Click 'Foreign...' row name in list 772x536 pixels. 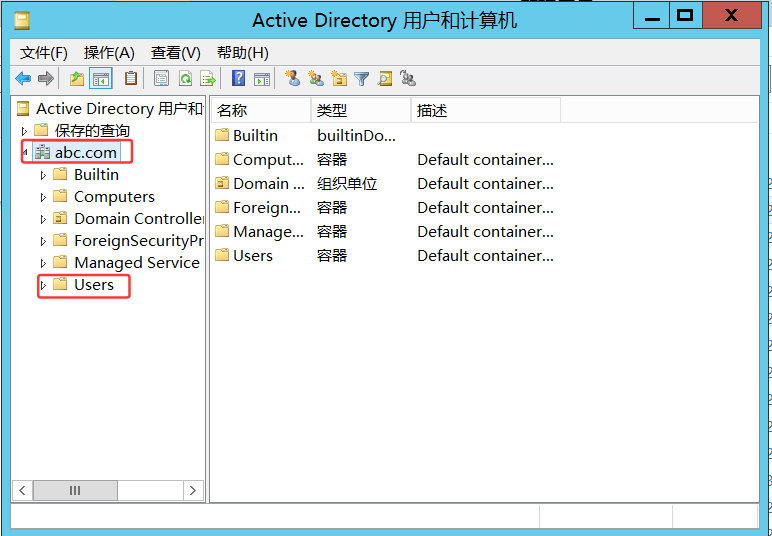[x=267, y=207]
